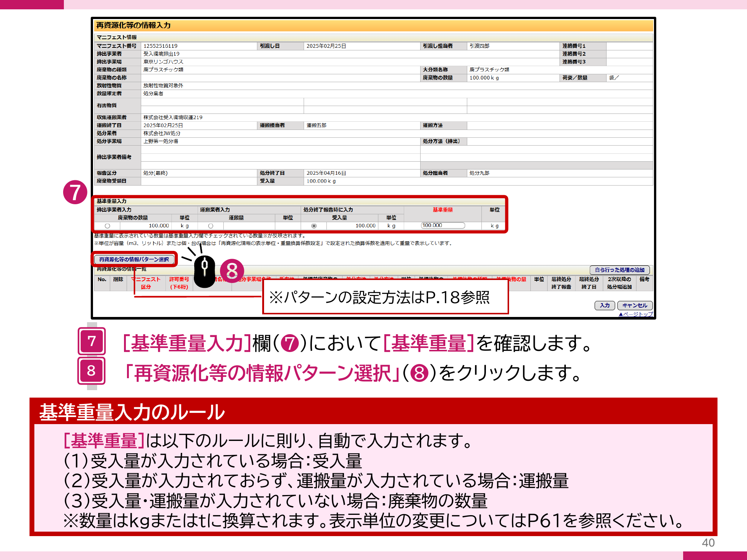Click the 引渡し担当者 value 引渡四郎
The width and height of the screenshot is (747, 560).
pos(480,46)
